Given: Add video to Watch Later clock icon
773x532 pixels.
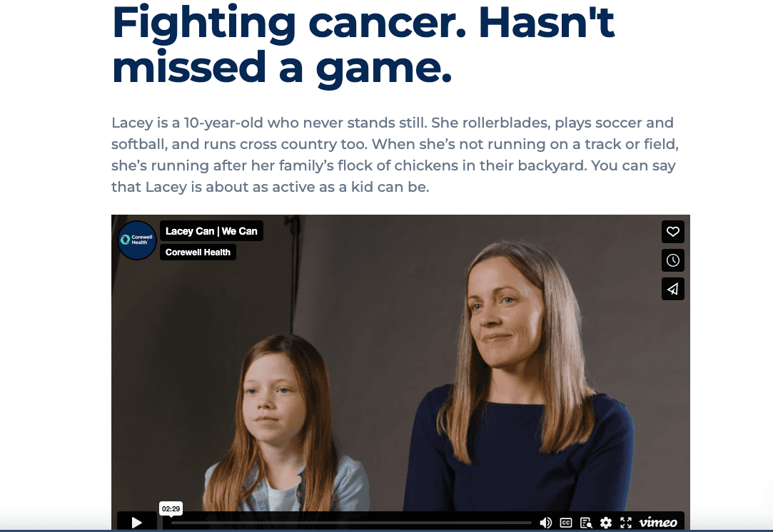Looking at the screenshot, I should click(x=672, y=260).
